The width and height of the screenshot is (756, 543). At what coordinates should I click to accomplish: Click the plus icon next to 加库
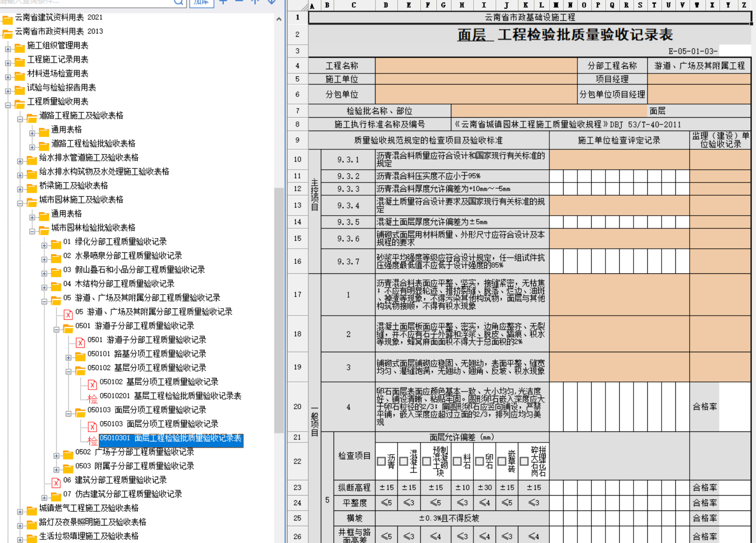coord(223,2)
